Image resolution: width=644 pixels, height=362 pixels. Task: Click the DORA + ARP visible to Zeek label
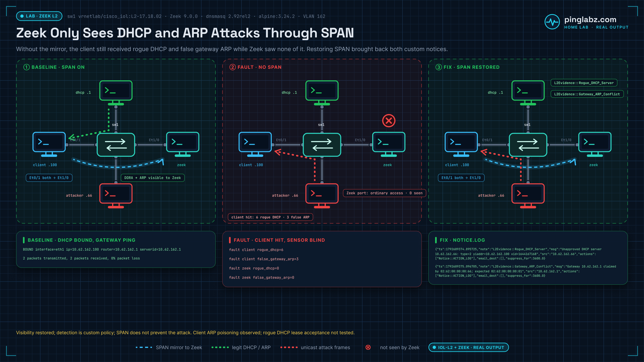[x=153, y=178]
